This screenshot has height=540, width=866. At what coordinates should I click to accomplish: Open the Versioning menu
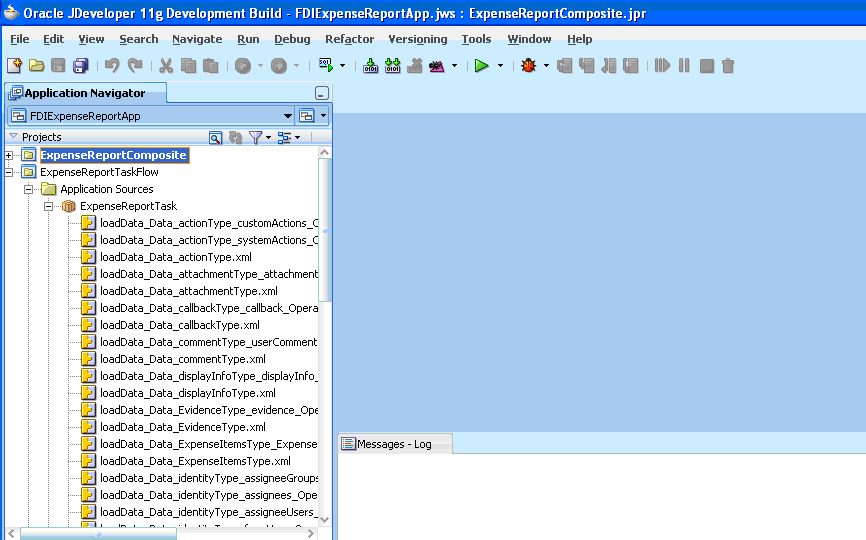click(x=418, y=39)
